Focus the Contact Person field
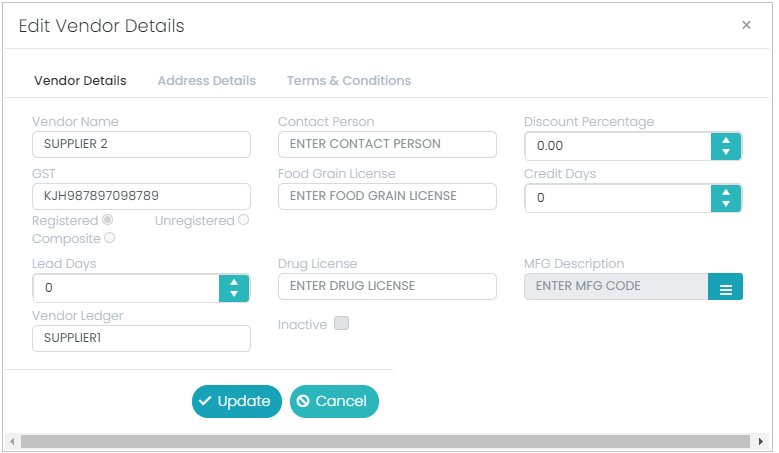The image size is (779, 453). (387, 145)
